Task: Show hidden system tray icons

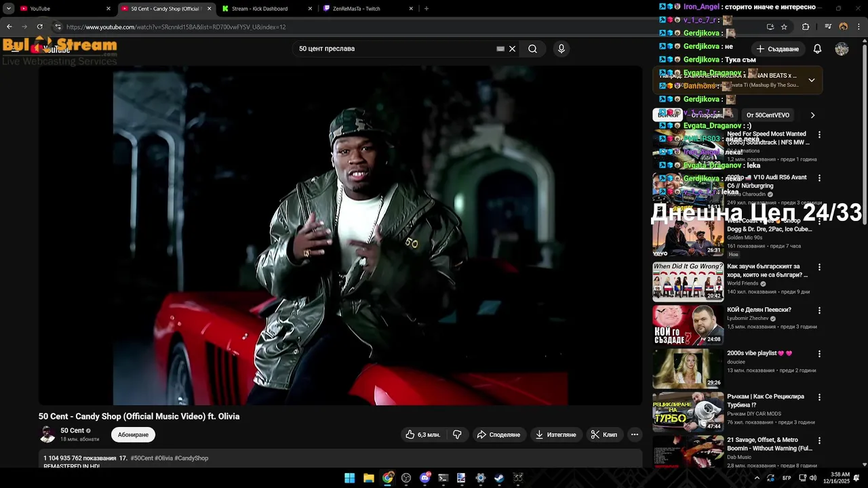Action: click(757, 478)
